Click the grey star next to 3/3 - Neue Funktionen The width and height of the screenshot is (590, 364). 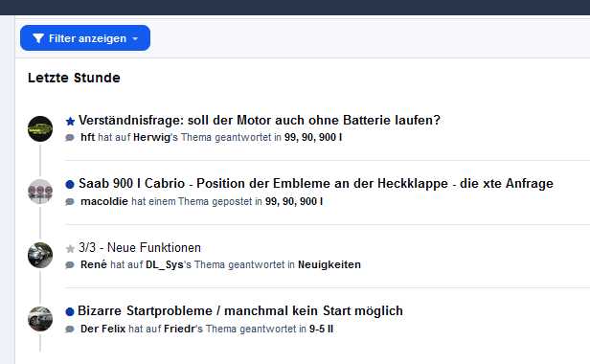(70, 248)
